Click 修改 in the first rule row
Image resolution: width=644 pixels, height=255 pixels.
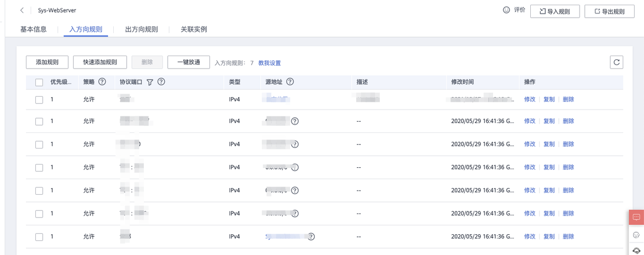pos(530,99)
